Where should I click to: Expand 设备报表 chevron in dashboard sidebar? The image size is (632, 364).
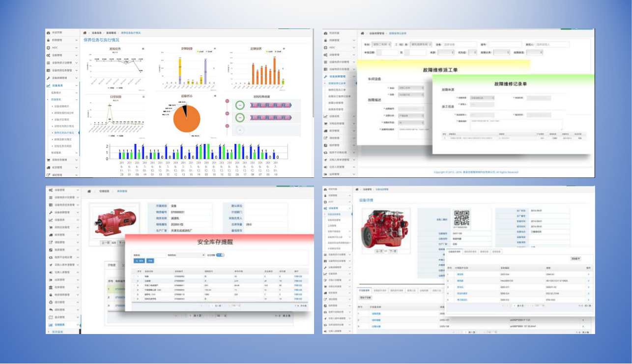[x=77, y=85]
